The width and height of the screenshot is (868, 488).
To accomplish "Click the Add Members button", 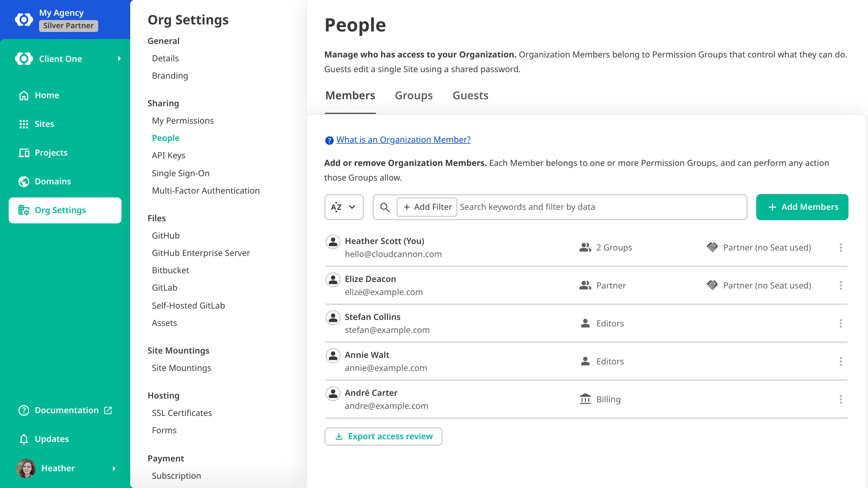I will (x=802, y=207).
